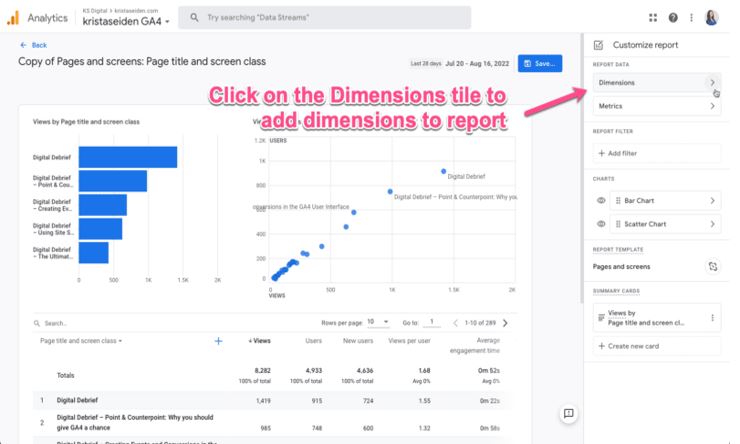Sort by Average engagement time column header
740x444 pixels.
tap(475, 345)
